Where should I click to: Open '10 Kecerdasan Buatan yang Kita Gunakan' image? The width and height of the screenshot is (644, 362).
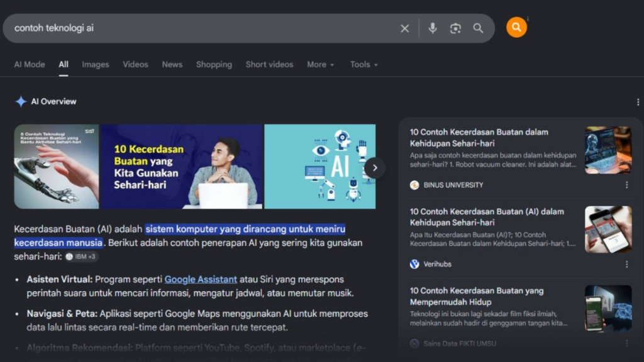182,167
